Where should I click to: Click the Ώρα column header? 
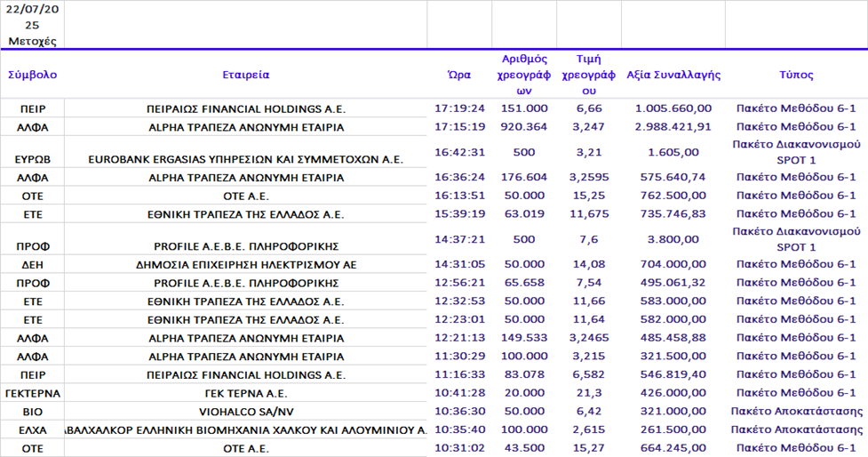(x=459, y=75)
